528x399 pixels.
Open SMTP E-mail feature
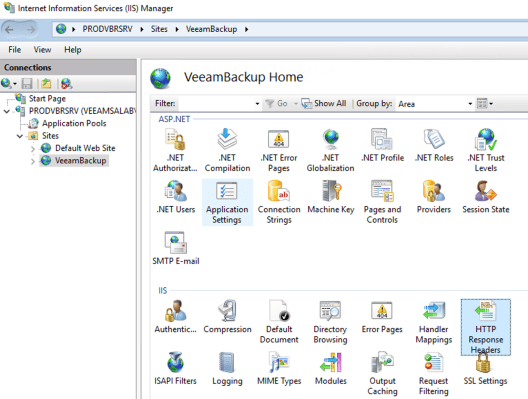pyautogui.click(x=175, y=248)
